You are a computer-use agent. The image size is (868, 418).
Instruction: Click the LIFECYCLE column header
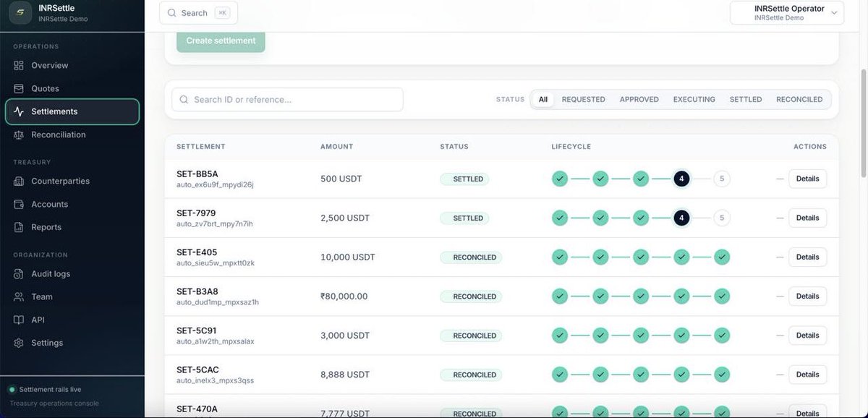(571, 147)
